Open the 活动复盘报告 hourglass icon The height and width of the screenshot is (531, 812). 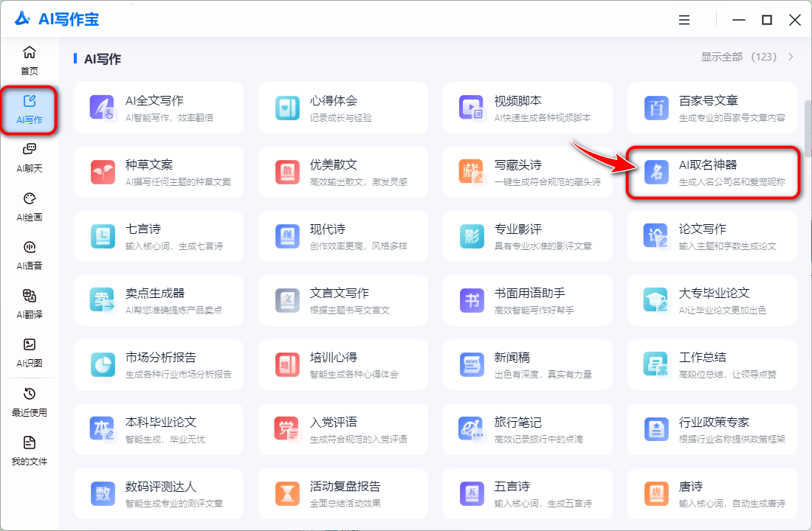[x=286, y=493]
